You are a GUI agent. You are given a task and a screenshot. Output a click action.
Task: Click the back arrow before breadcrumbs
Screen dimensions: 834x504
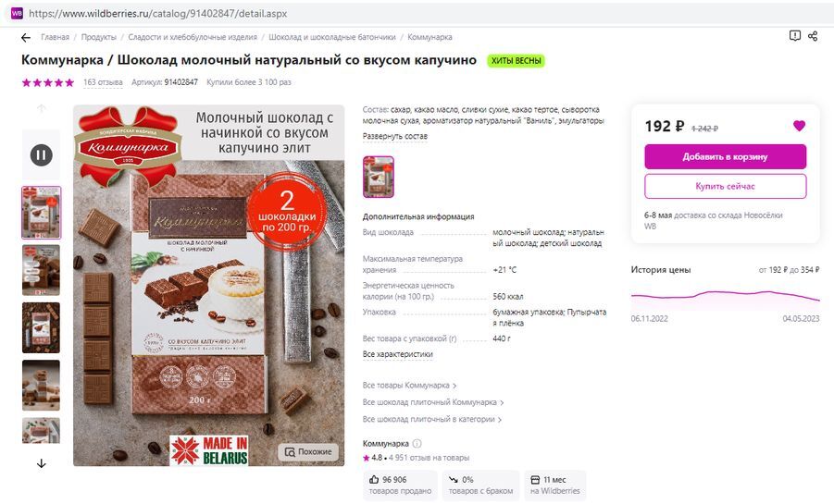pos(26,37)
